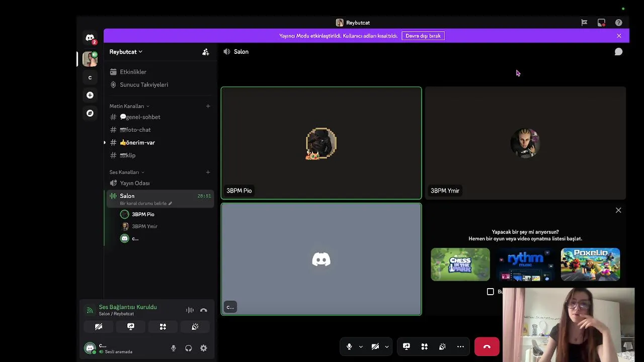This screenshot has height=362, width=644.
Task: Focus the grey Discord-logo video tile
Action: [x=321, y=259]
